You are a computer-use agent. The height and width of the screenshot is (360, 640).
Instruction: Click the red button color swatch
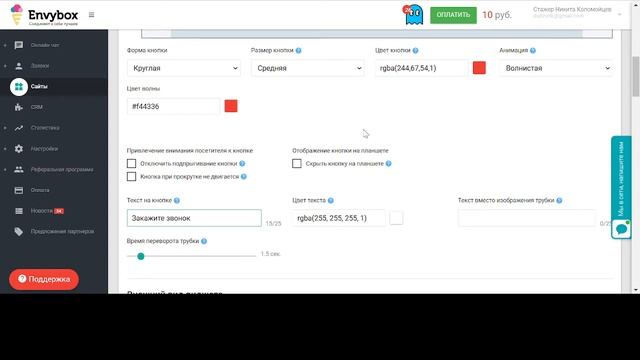(x=479, y=68)
